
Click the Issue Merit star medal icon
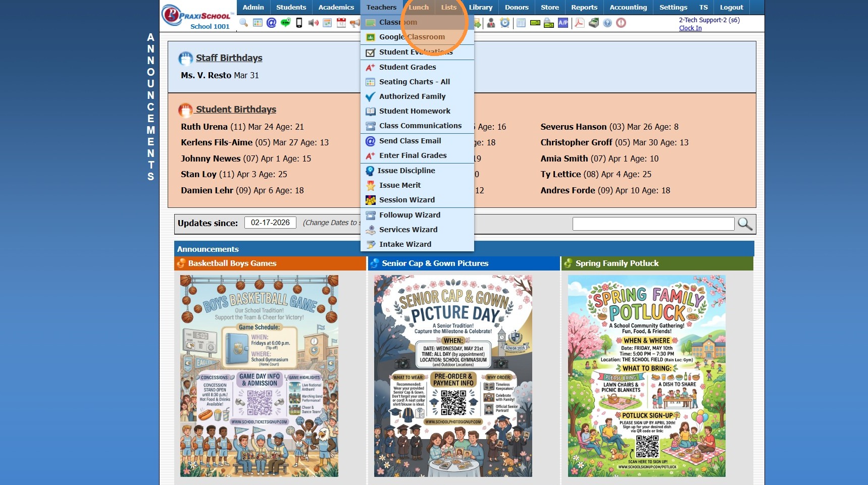tap(371, 185)
